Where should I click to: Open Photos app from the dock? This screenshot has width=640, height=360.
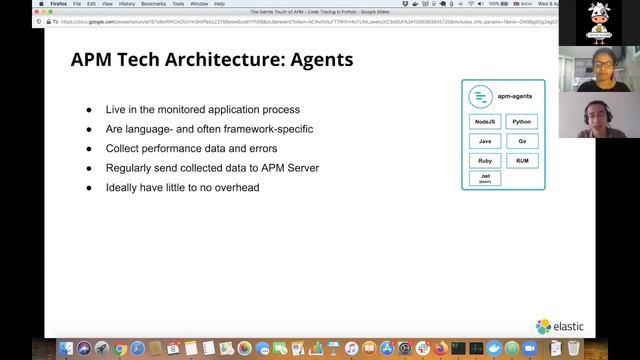pos(244,349)
